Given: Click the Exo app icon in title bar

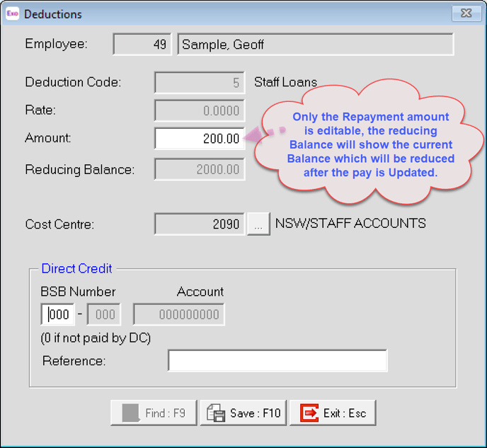Looking at the screenshot, I should tap(13, 13).
